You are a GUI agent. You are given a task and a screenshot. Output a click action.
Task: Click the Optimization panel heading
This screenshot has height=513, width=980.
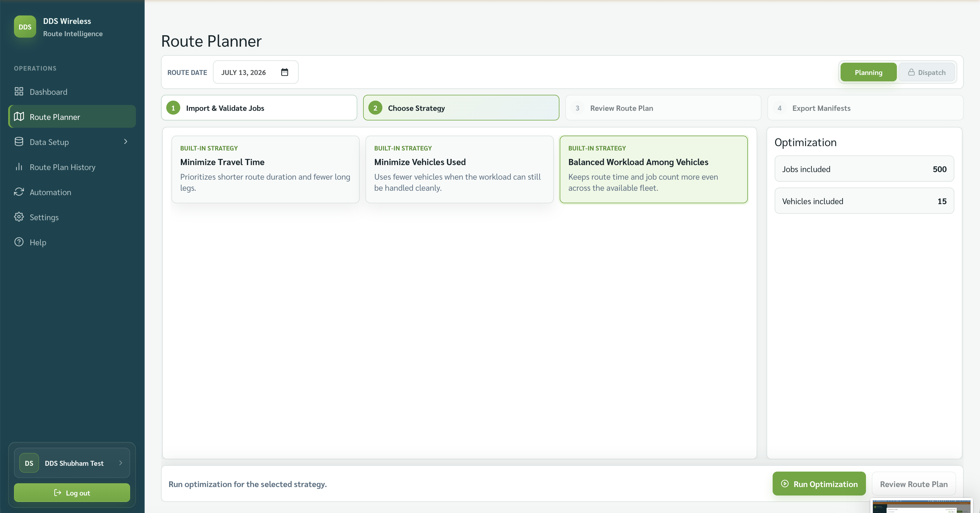[805, 142]
